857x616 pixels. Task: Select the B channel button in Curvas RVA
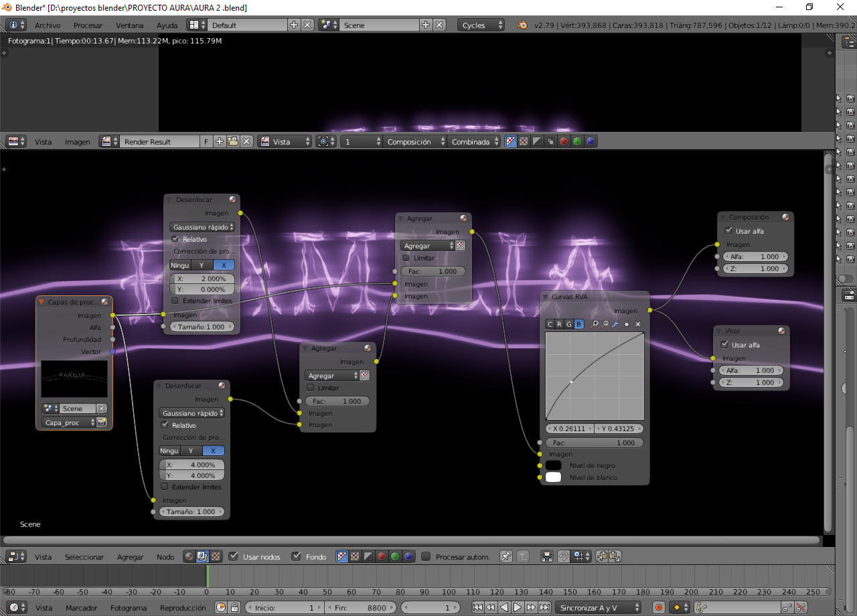[579, 324]
